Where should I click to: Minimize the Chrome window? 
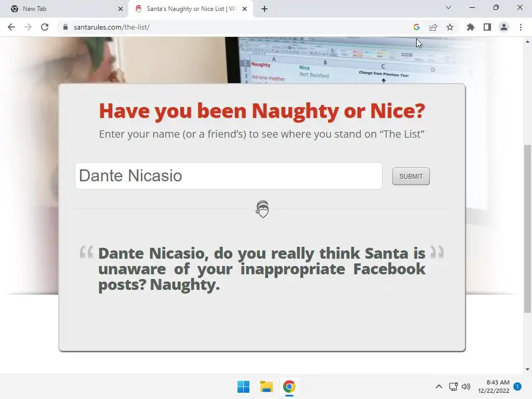pos(472,7)
